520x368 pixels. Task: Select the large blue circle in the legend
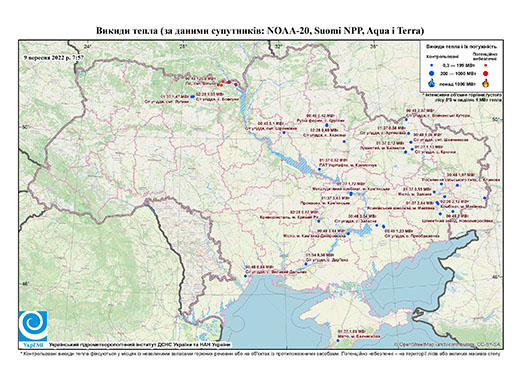click(432, 73)
